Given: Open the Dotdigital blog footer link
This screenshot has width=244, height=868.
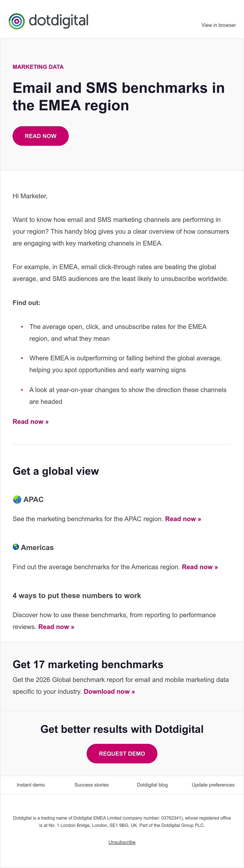Looking at the screenshot, I should [x=152, y=785].
